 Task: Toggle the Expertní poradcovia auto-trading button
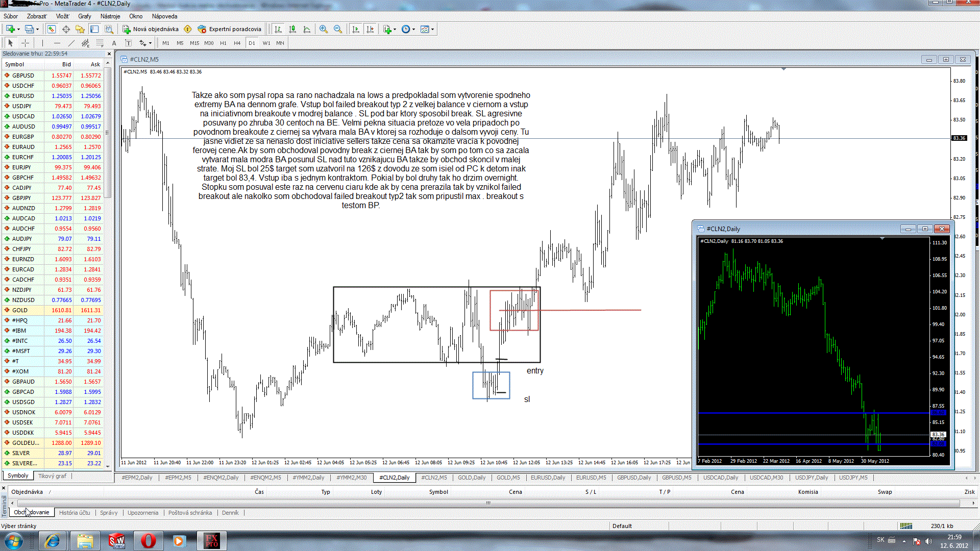230,29
